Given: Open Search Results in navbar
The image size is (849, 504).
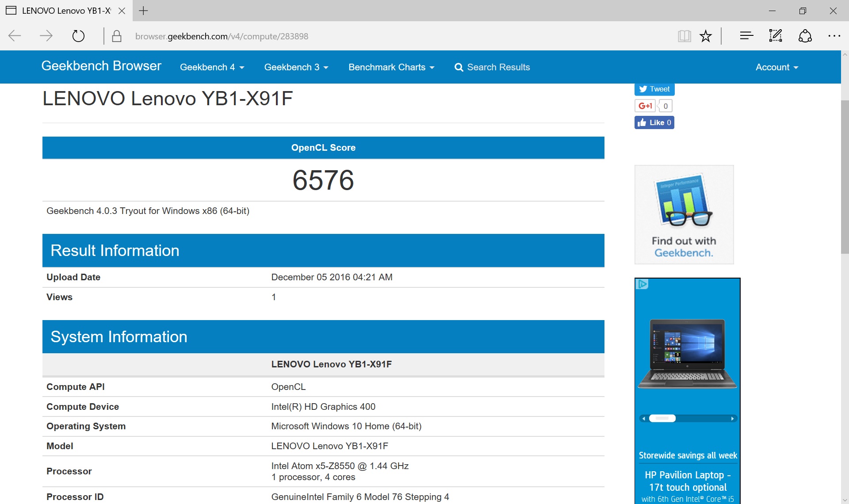Looking at the screenshot, I should tap(492, 67).
